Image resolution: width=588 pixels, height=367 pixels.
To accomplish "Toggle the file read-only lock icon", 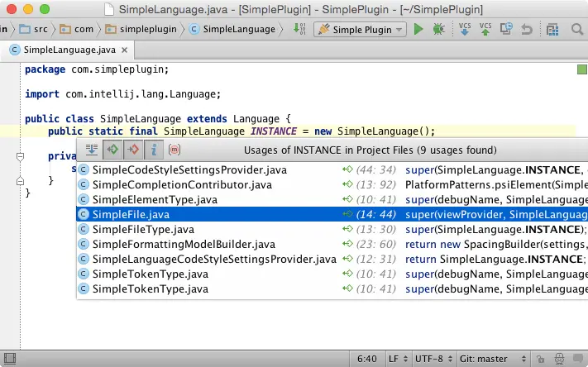I will click(x=540, y=359).
